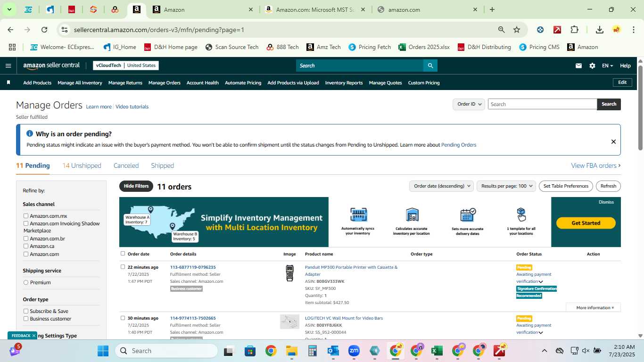Check Amazon.com Invoicing Shadow Marketplace box
The height and width of the screenshot is (362, 644).
26,223
